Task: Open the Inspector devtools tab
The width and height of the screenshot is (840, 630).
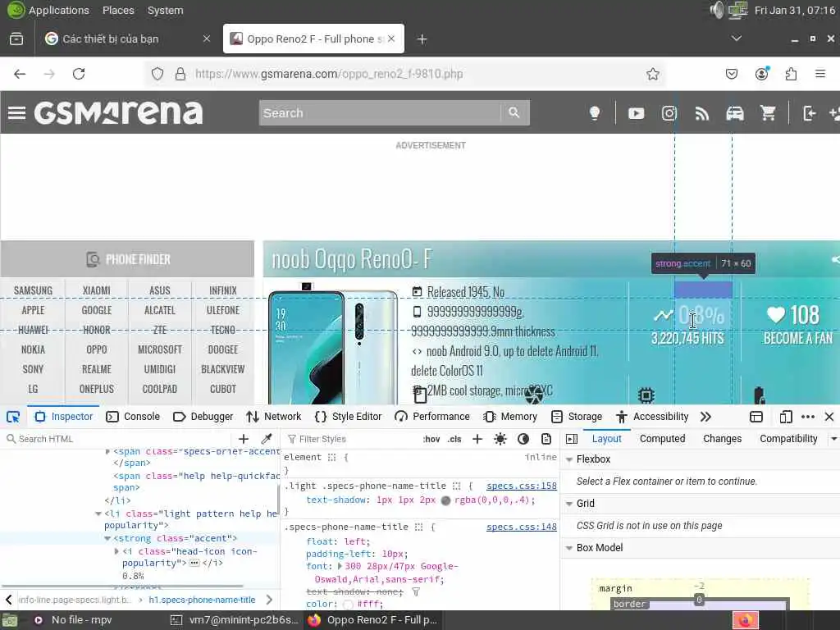Action: coord(64,417)
